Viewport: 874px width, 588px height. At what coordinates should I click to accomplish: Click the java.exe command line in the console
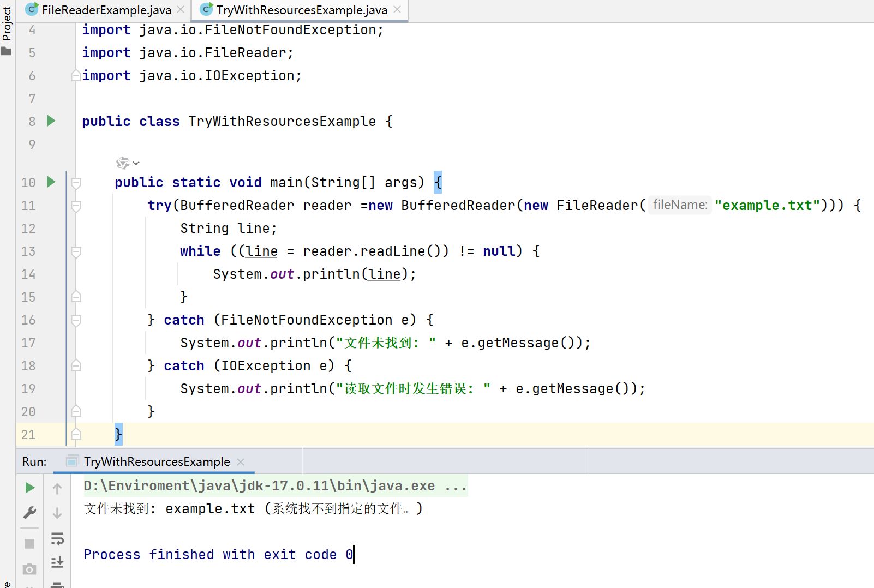[273, 485]
